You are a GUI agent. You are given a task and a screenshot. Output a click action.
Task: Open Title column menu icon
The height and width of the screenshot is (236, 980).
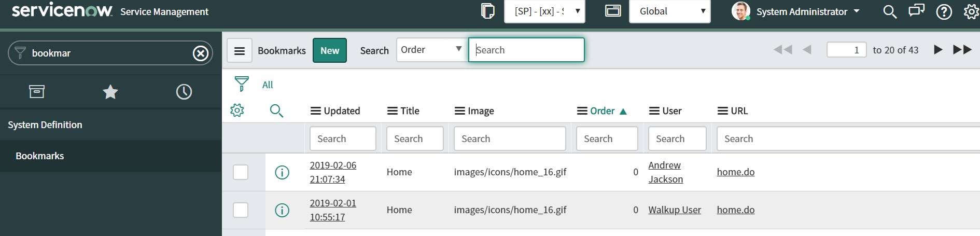tap(393, 111)
